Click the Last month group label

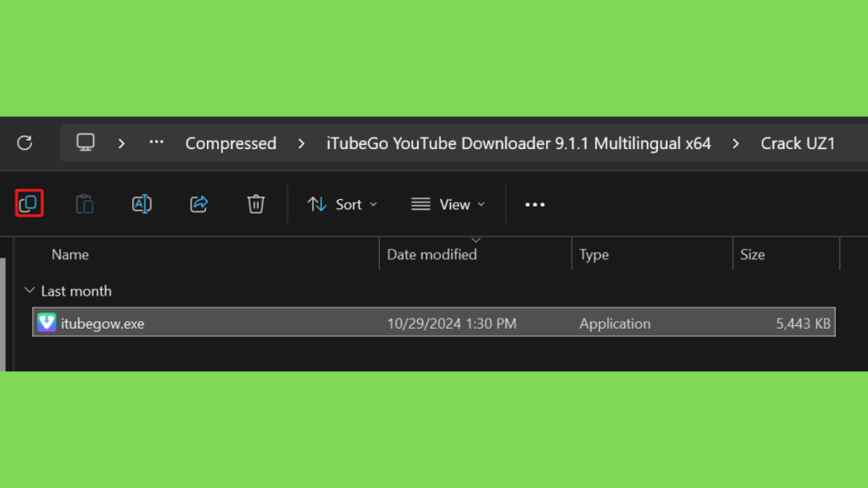pos(76,291)
